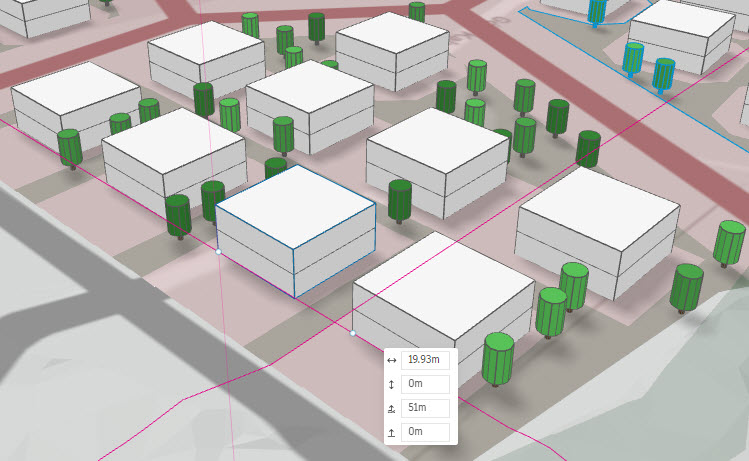The image size is (749, 461).
Task: Click the vertical distance double-arrow icon
Action: [391, 384]
